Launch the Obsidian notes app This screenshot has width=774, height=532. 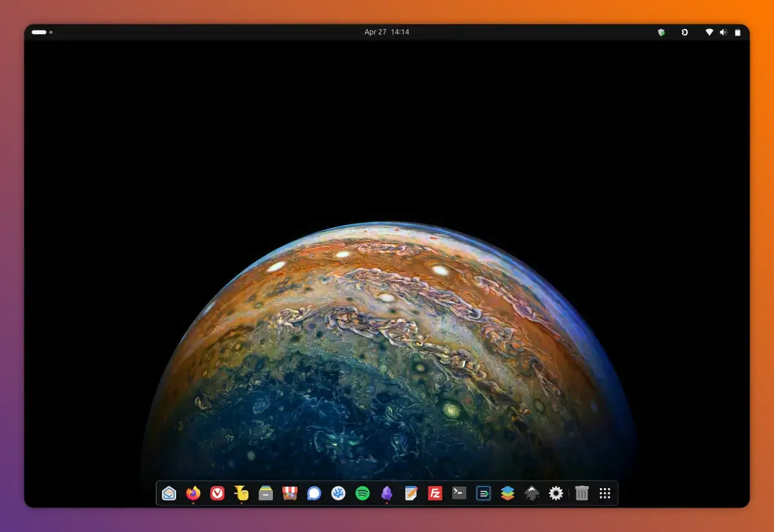pos(386,493)
